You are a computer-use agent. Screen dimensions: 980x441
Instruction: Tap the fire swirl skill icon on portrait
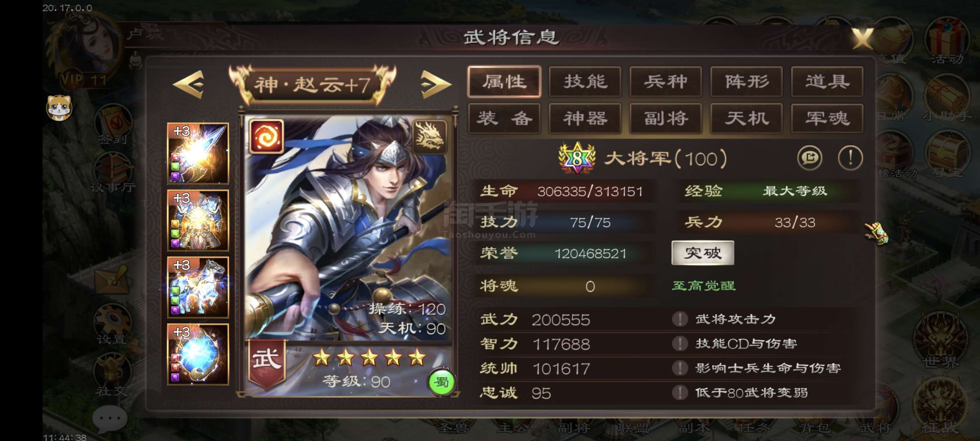[266, 137]
